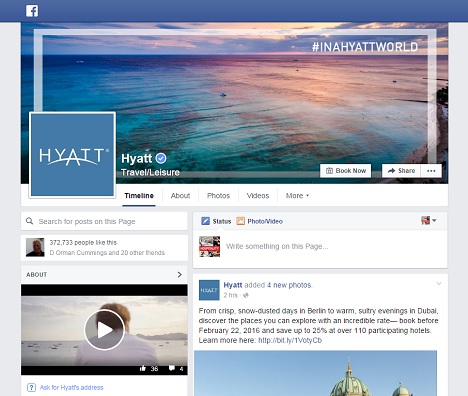Click the Search for posts field

(104, 221)
